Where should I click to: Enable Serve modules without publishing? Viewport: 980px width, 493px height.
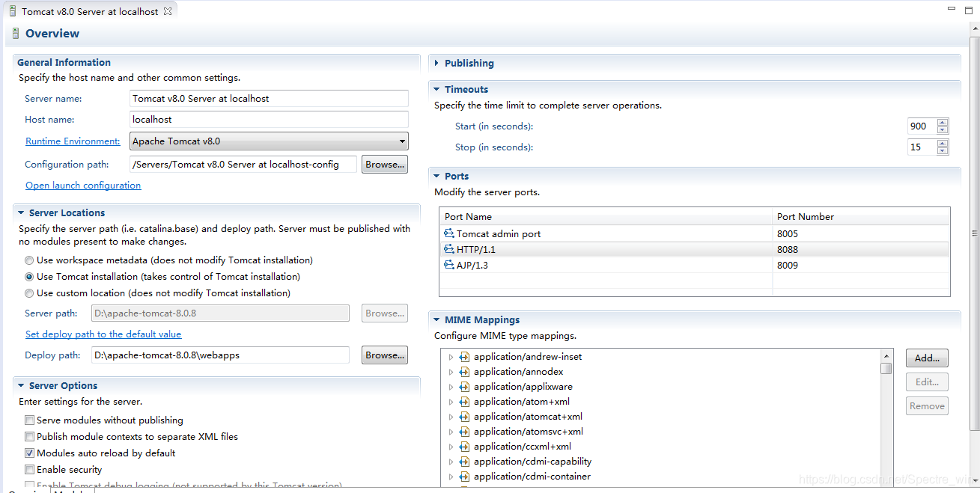(x=29, y=420)
